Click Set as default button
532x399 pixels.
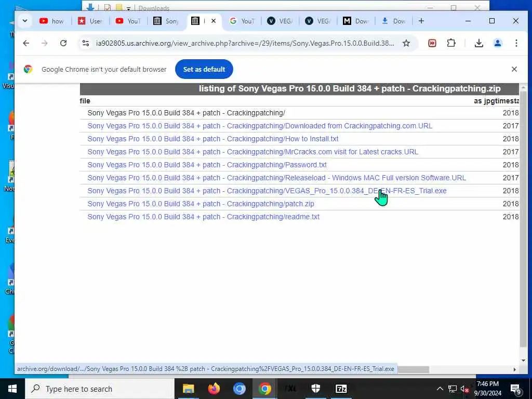[x=204, y=69]
